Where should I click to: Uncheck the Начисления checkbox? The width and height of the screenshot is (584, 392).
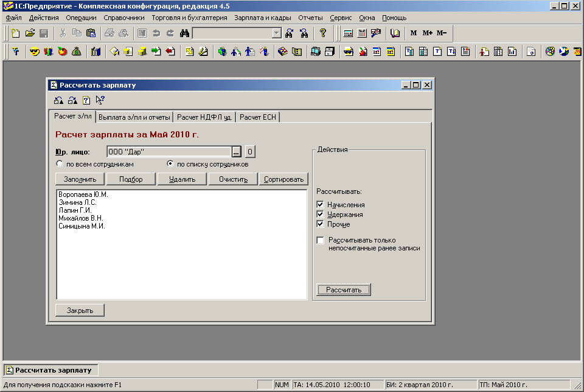(321, 205)
